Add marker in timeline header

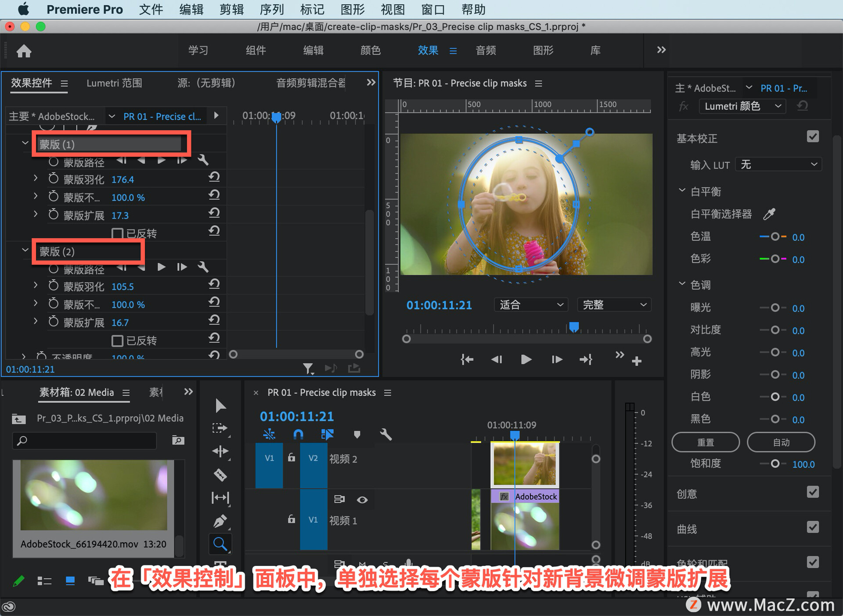click(x=357, y=434)
